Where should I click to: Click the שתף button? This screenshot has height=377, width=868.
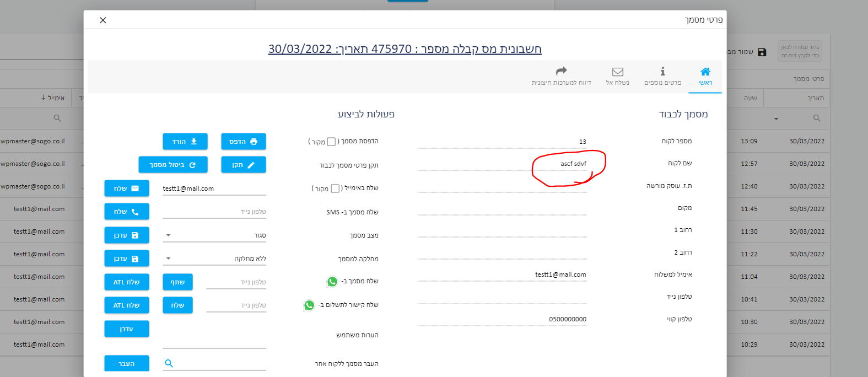(x=177, y=282)
